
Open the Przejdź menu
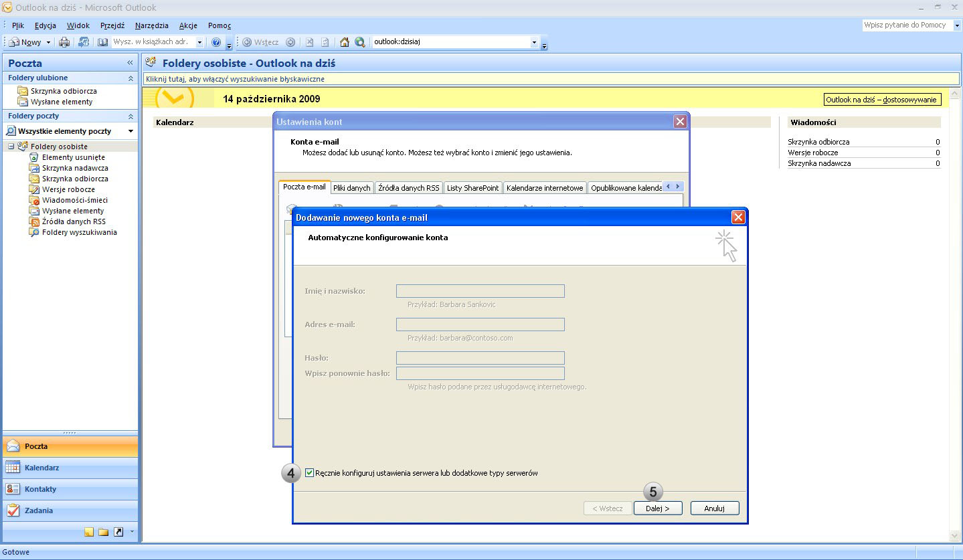[x=112, y=25]
